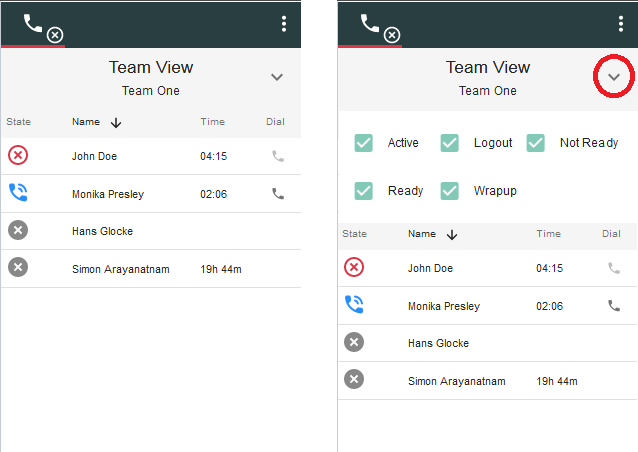Open the phone tab in left panel
The height and width of the screenshot is (452, 638).
pos(33,27)
